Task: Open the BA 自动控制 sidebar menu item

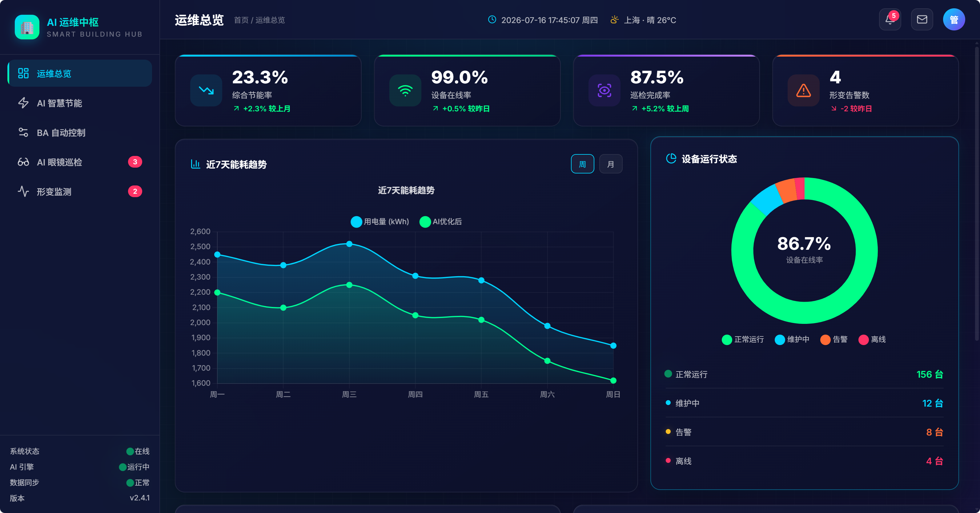Action: [x=80, y=132]
